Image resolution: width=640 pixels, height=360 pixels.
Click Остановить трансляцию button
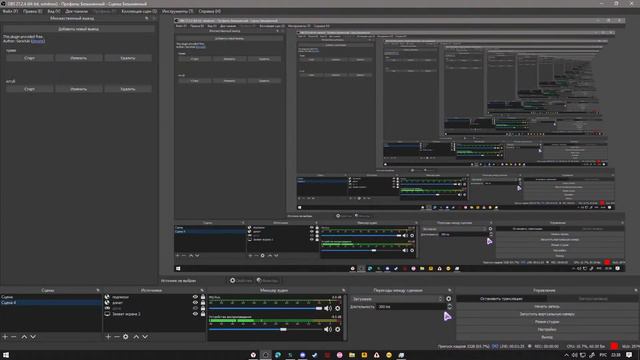click(x=501, y=299)
